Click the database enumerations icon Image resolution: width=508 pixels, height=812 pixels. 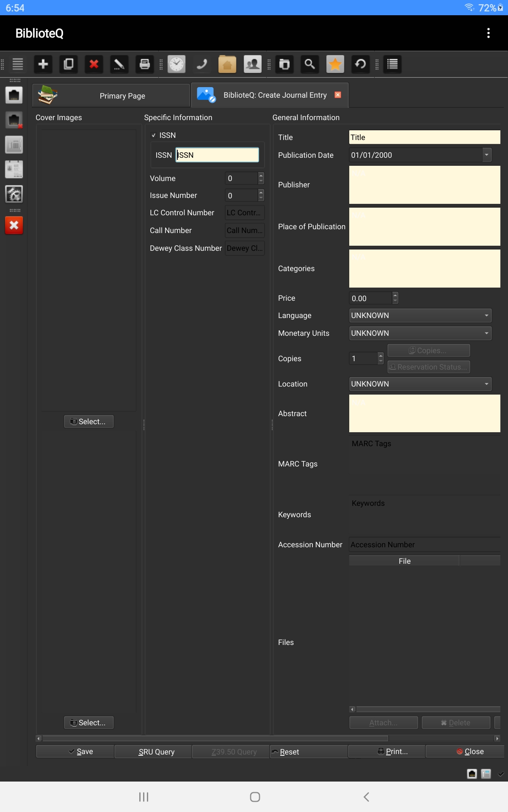[284, 64]
